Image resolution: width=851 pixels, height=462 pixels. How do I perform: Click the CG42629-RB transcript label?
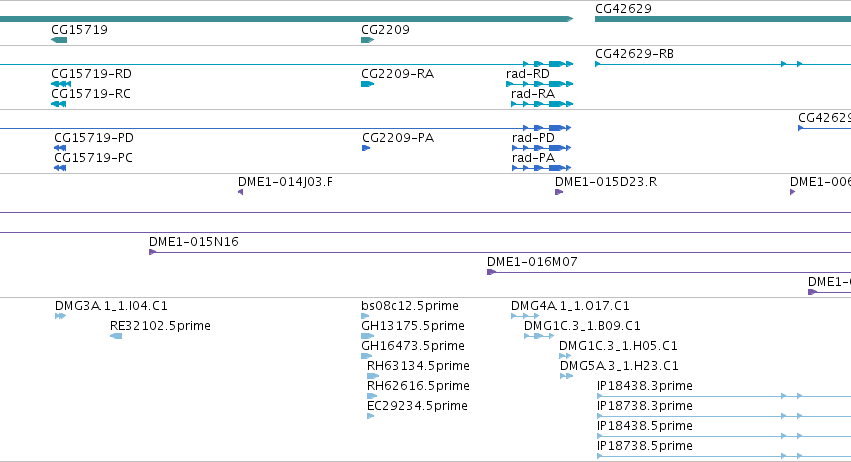[x=634, y=54]
